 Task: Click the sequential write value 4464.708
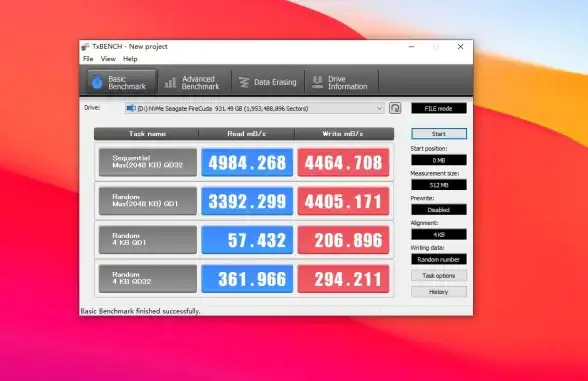344,162
